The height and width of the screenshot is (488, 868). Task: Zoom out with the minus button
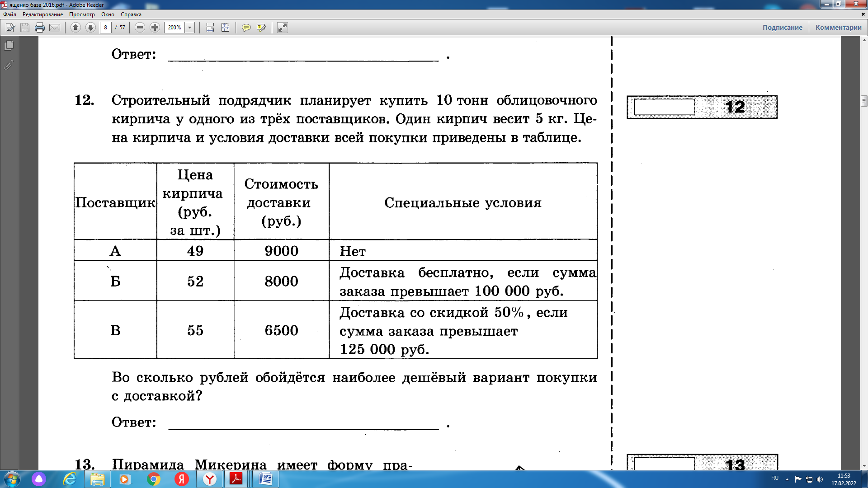point(140,28)
